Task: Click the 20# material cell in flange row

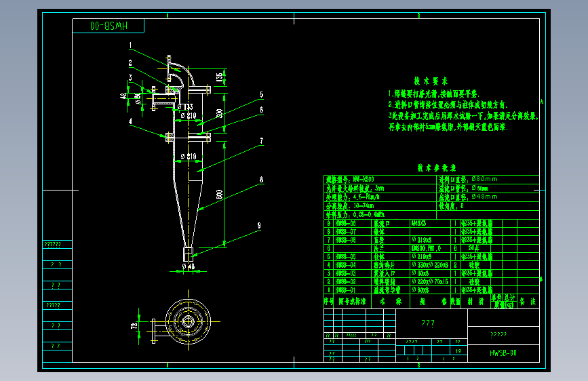Action: pyautogui.click(x=474, y=248)
